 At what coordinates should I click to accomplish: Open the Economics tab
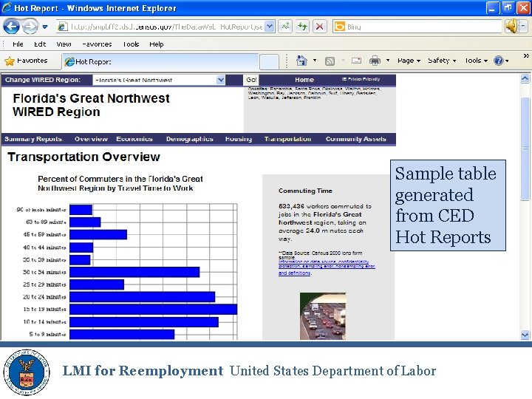(134, 139)
